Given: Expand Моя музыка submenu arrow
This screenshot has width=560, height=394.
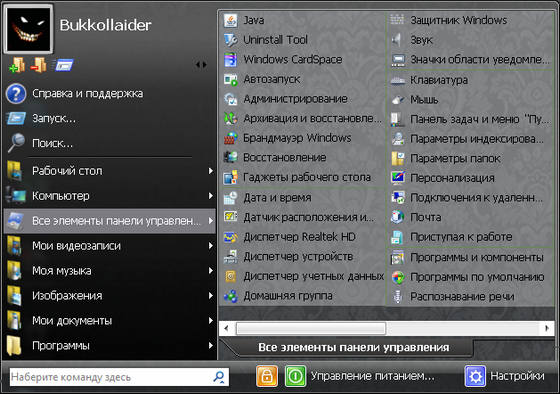Looking at the screenshot, I should [x=211, y=271].
